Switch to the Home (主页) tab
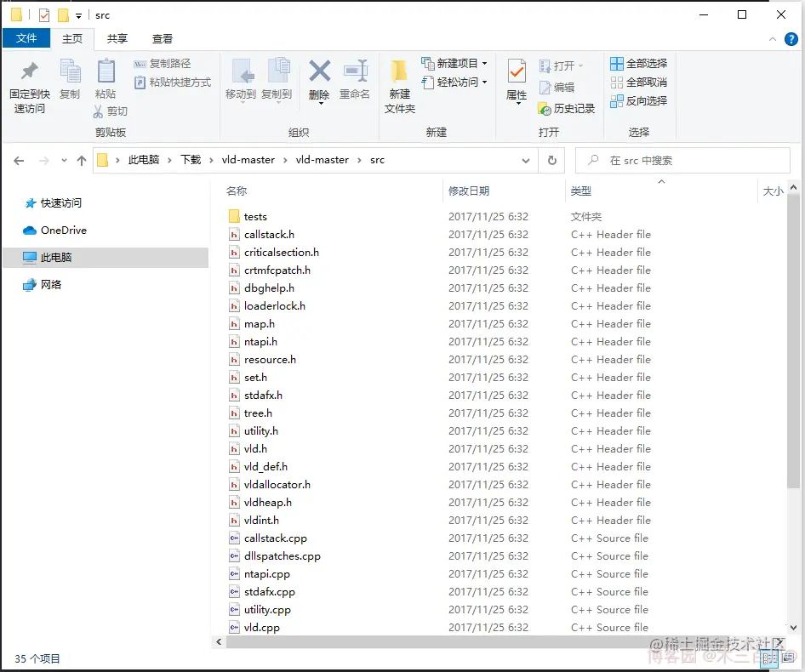This screenshot has width=805, height=672. (72, 38)
